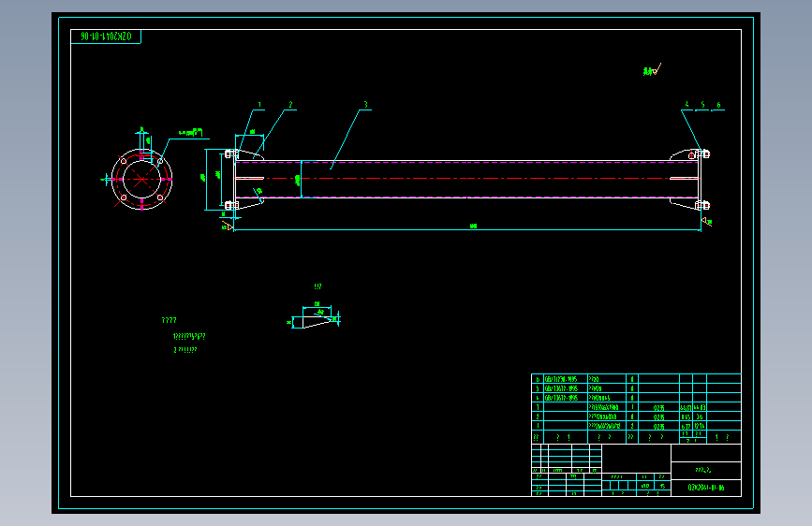Select the overall length dimension below the tube

coord(473,226)
